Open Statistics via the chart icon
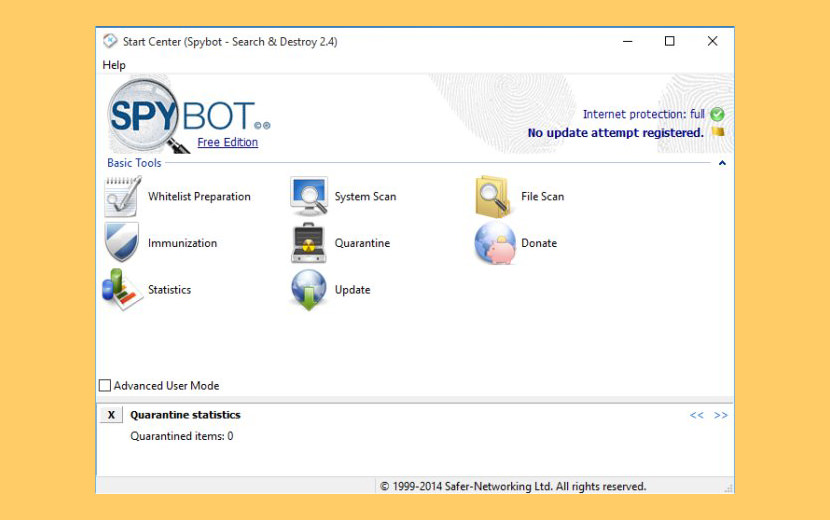This screenshot has width=830, height=520. tap(122, 290)
